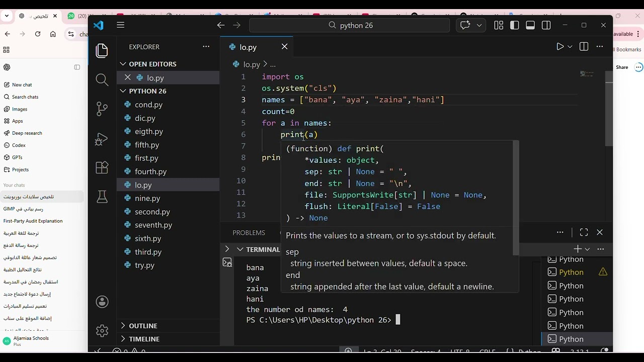The height and width of the screenshot is (362, 644).
Task: Open browser tab search dropdown
Action: click(x=7, y=16)
